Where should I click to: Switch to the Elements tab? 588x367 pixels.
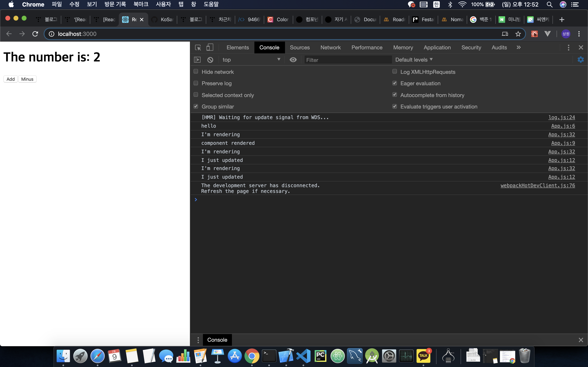[237, 48]
